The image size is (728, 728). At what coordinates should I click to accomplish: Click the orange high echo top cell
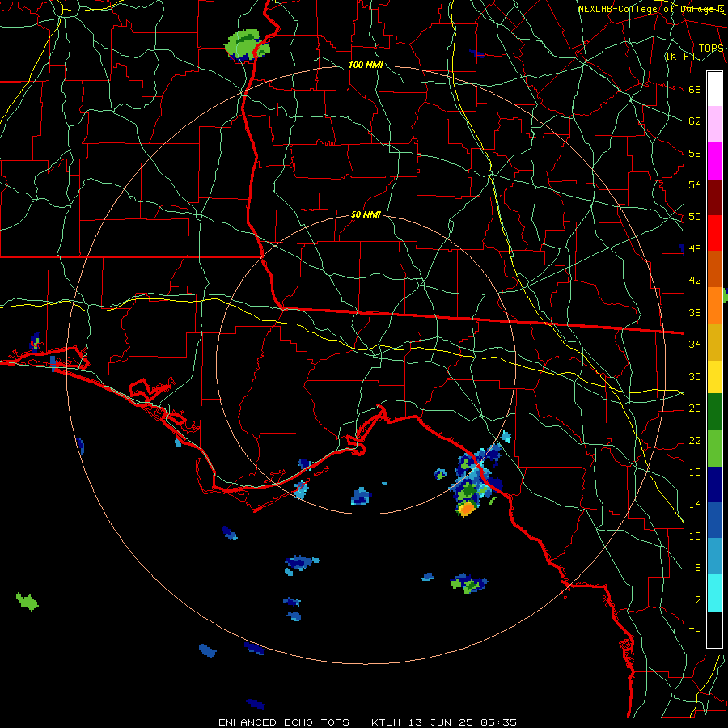tap(466, 509)
